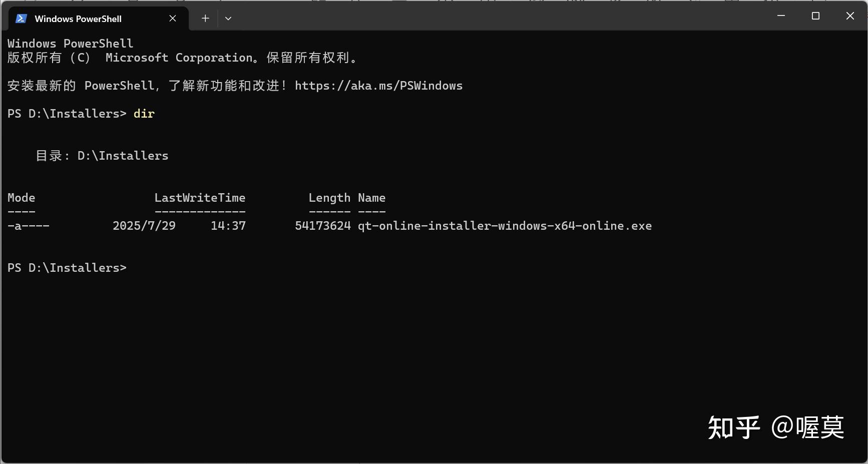The width and height of the screenshot is (868, 464).
Task: Click the PowerShell icon on the tab
Action: click(21, 18)
